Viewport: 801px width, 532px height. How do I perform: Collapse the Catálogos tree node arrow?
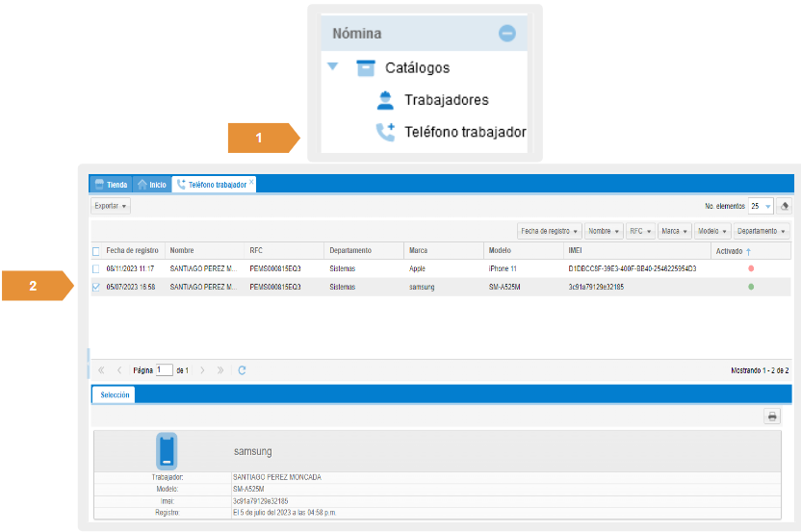pos(332,67)
